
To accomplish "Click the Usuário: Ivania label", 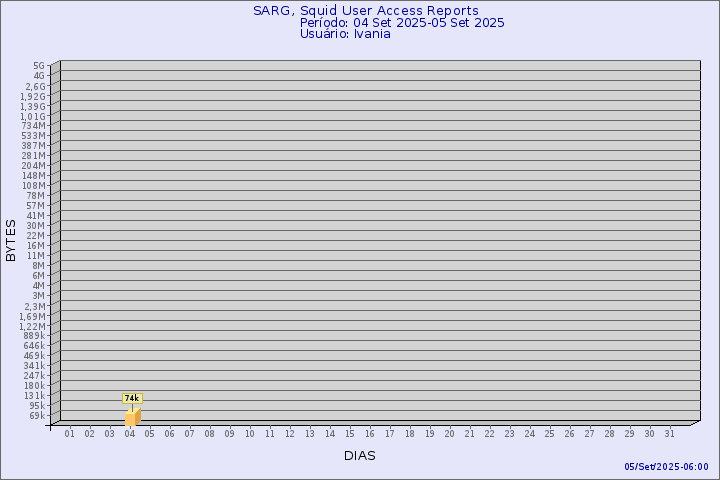I will pyautogui.click(x=345, y=33).
